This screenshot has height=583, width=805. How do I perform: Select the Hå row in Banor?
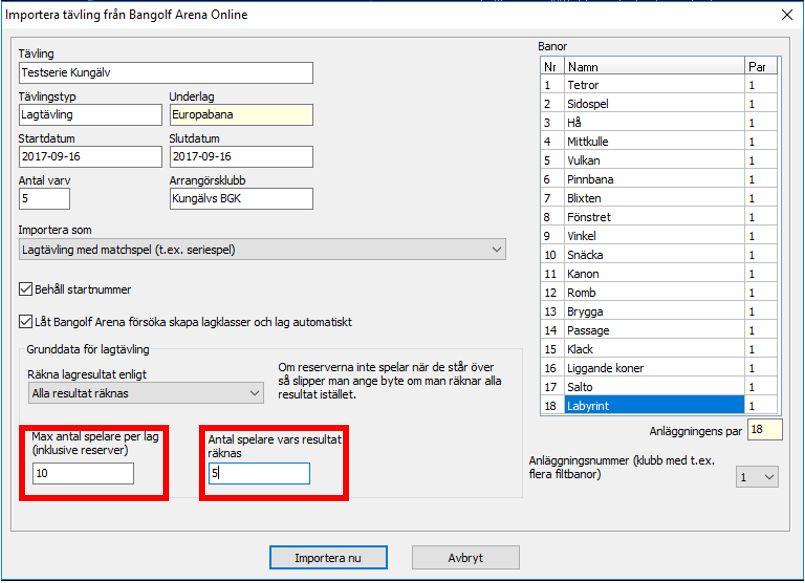pos(659,123)
